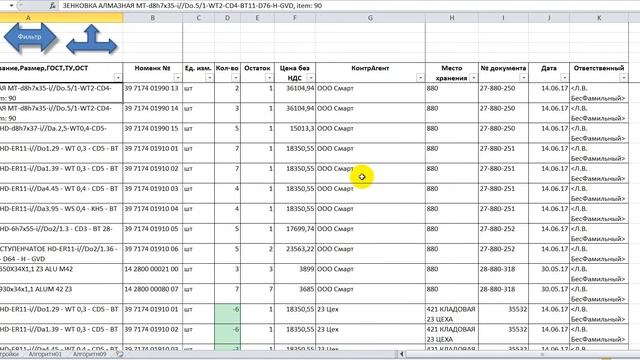The height and width of the screenshot is (360, 640).
Task: Select the HD-6h7x55-i//Do2/1.3 name cell
Action: click(61, 233)
